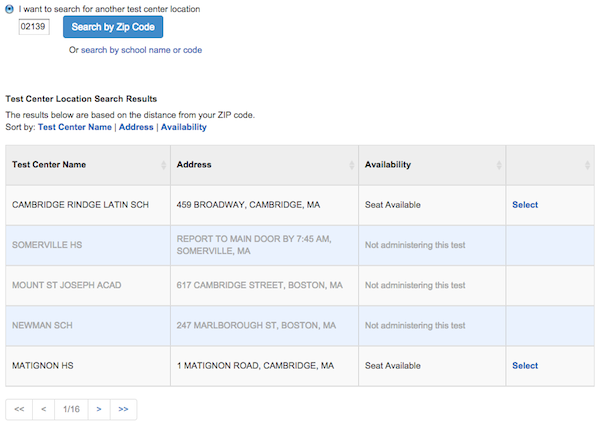Jump to last page of results
Screen dimensions: 600x425
point(123,409)
